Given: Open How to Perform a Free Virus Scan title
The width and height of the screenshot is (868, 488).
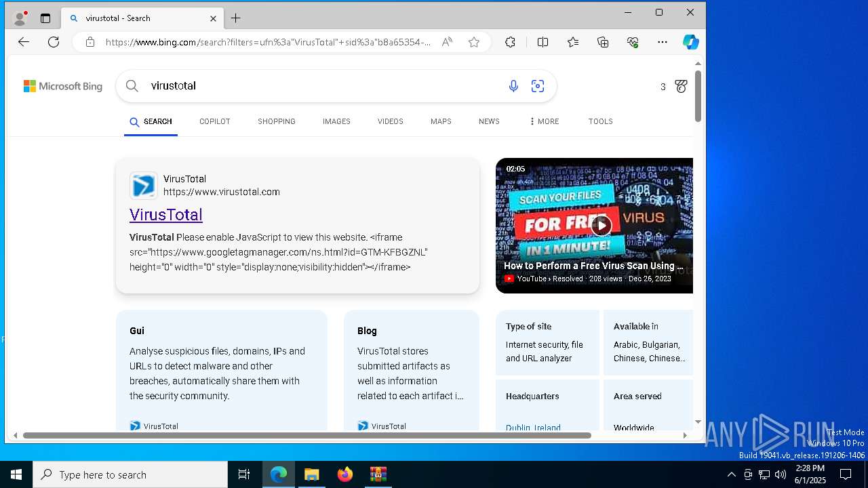Looking at the screenshot, I should point(593,266).
